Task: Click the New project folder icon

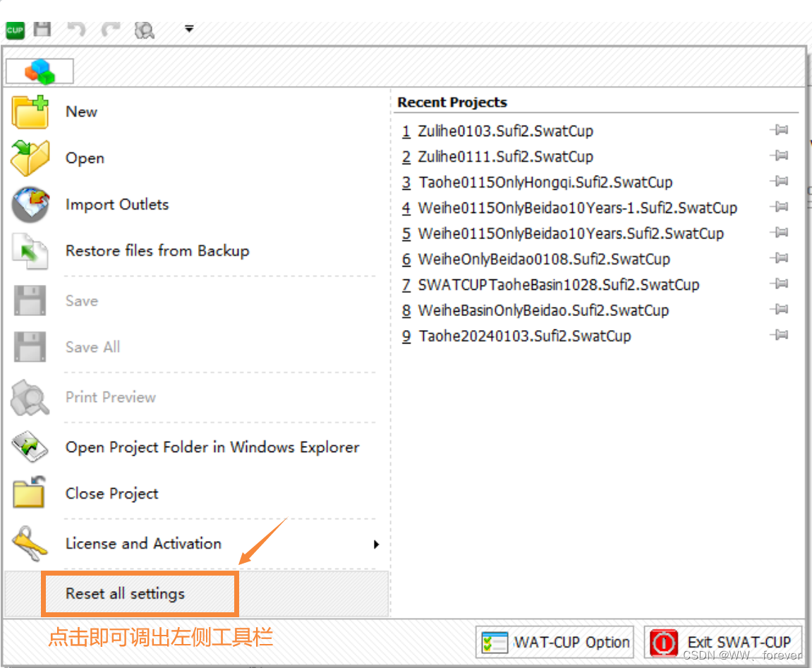Action: pos(30,112)
